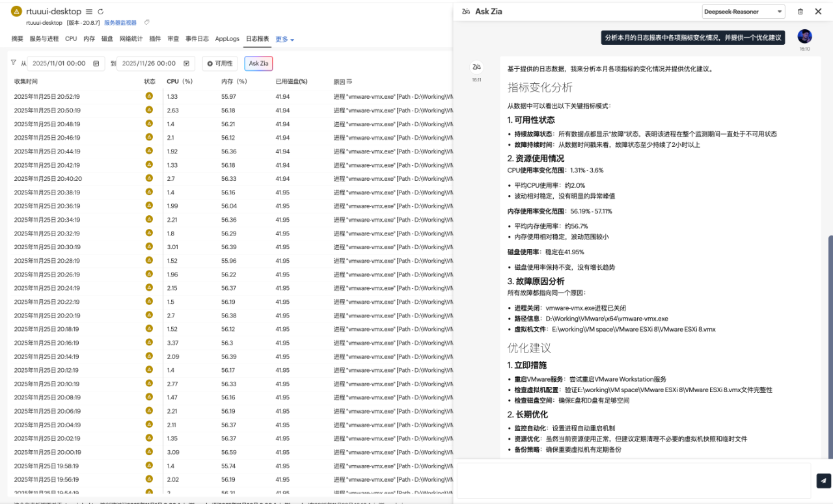This screenshot has height=504, width=833.
Task: Click the Zia avatar next to the response
Action: (x=476, y=67)
